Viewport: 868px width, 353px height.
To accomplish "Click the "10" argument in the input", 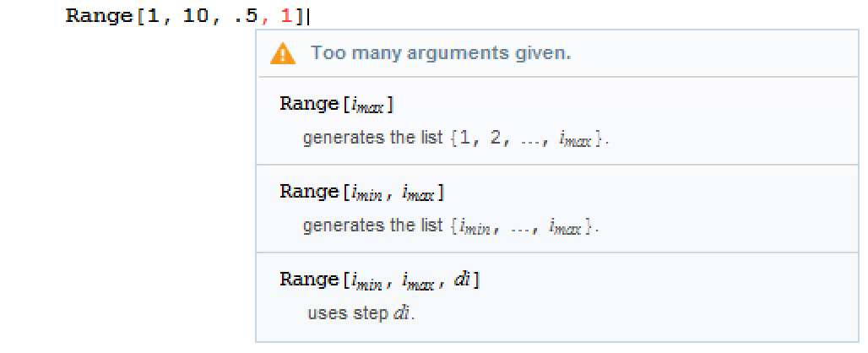I will pos(194,17).
